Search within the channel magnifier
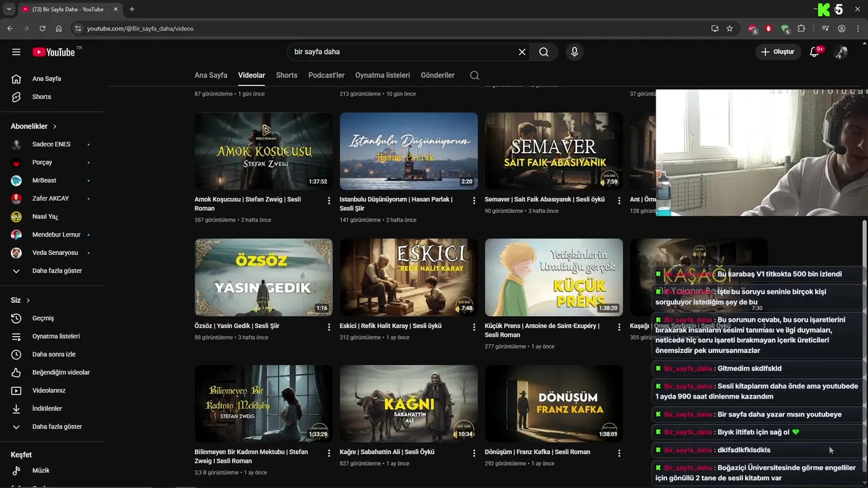 (x=475, y=75)
